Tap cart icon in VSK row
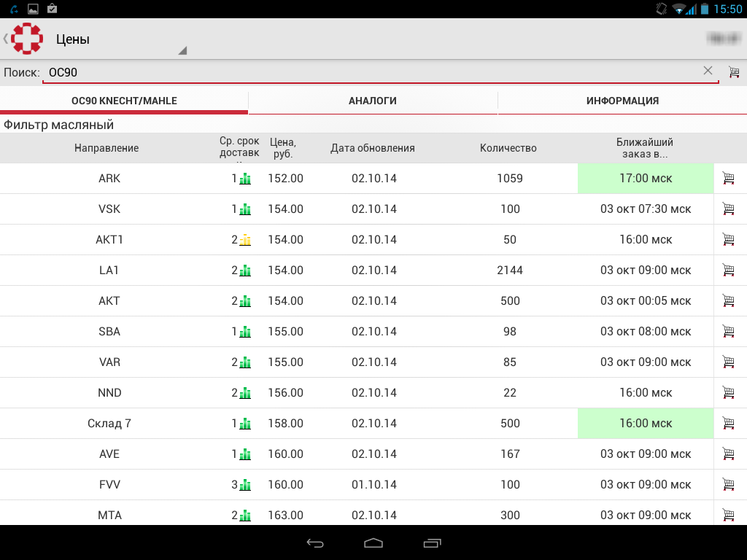The image size is (747, 560). click(x=728, y=209)
